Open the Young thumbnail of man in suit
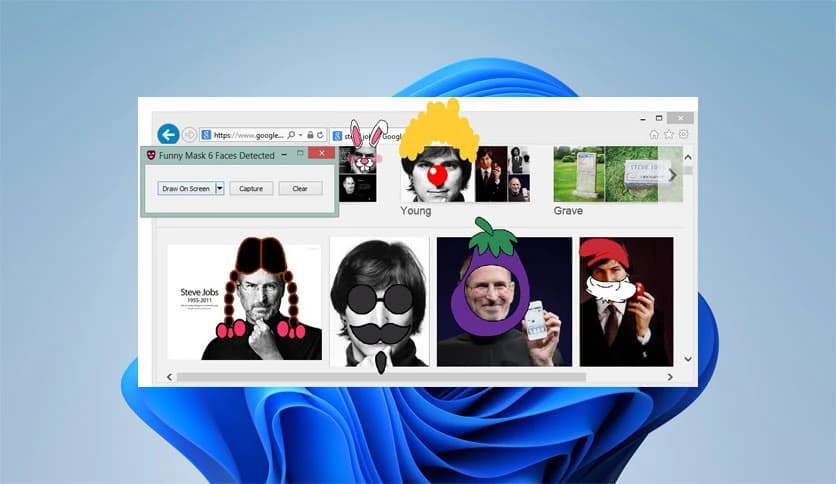836x484 pixels. tap(491, 174)
